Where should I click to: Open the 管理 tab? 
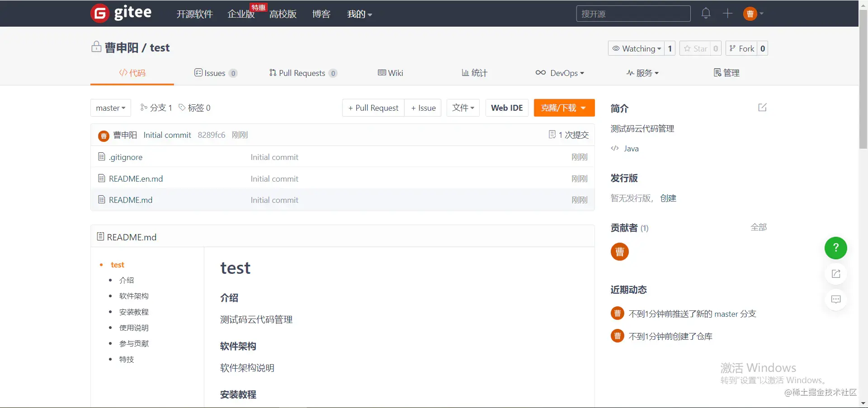tap(726, 73)
